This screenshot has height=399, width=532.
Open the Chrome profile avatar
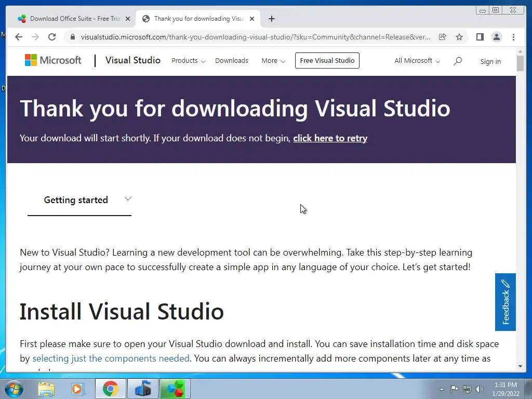(496, 37)
